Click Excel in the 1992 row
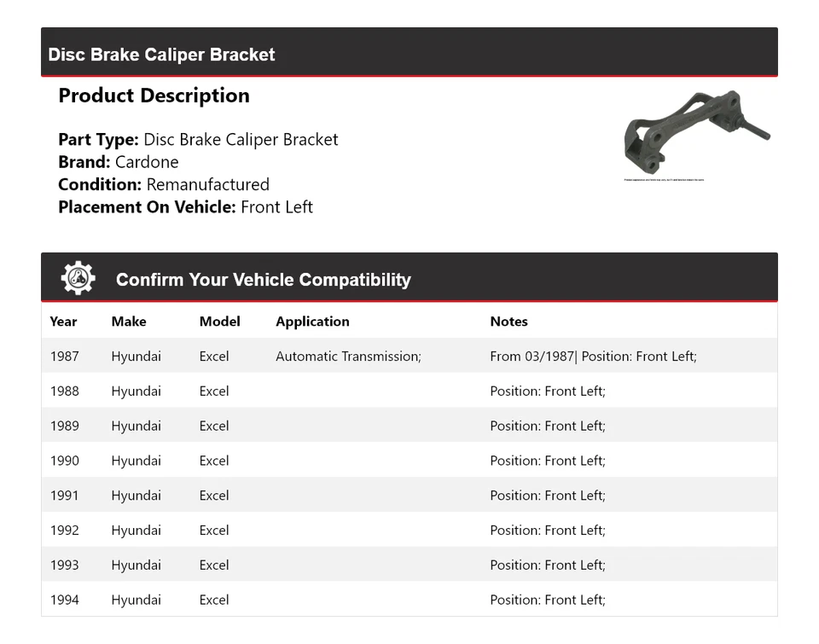The width and height of the screenshot is (819, 644). pos(214,531)
